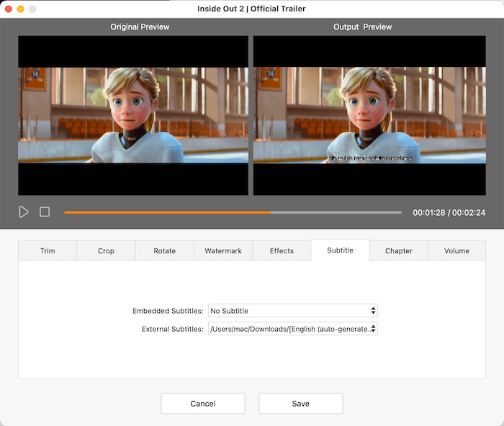Switch to the Chapter tab
Screen dimensions: 504x426
point(399,251)
